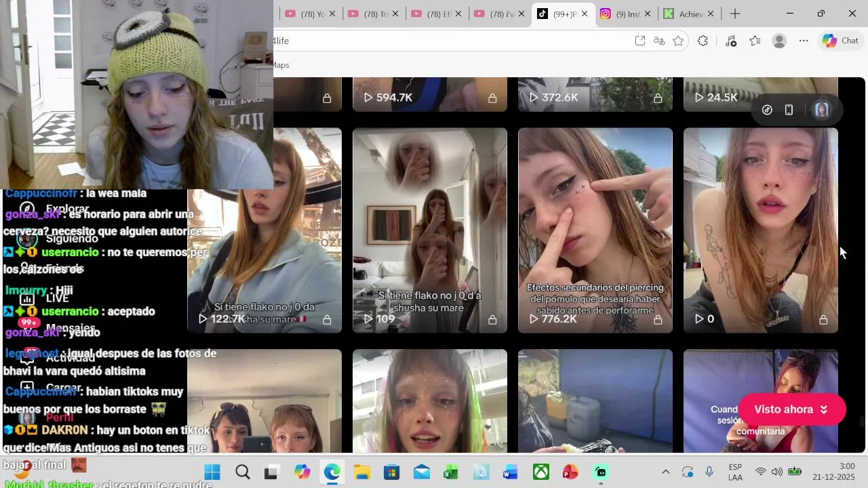Open the 122.7K views video thumbnail
This screenshot has width=868, height=488.
click(x=264, y=230)
